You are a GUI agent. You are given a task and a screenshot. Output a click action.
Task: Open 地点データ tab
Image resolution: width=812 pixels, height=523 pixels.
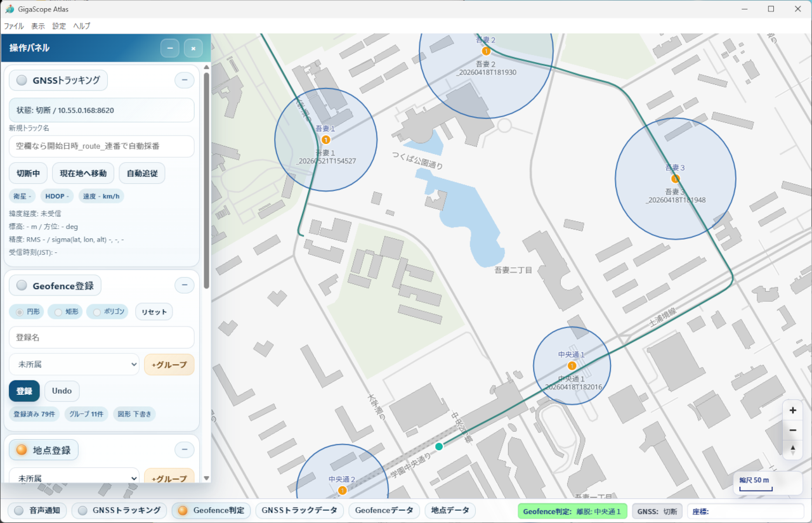click(450, 510)
